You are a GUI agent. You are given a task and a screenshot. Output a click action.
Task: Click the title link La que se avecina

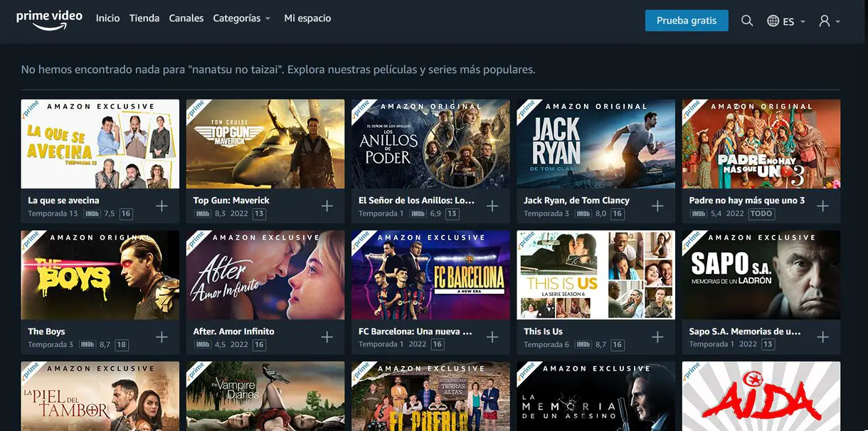pos(64,201)
